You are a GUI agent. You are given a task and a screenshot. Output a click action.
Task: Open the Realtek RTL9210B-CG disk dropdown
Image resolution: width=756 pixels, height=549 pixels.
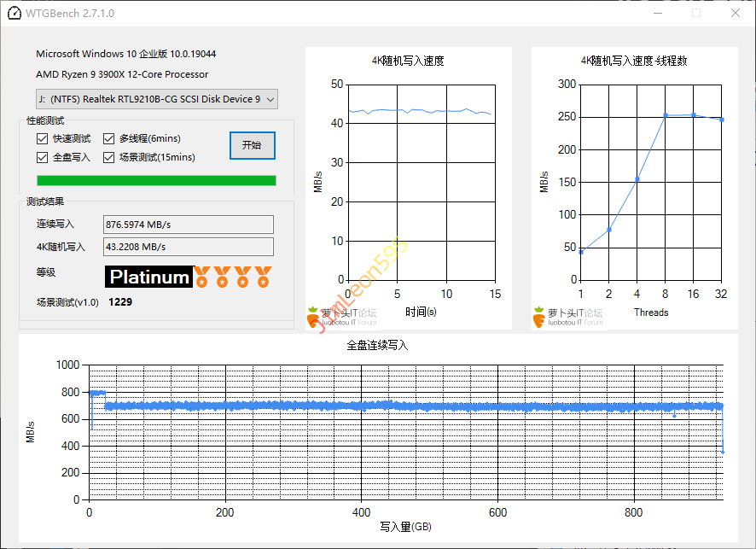(x=157, y=99)
